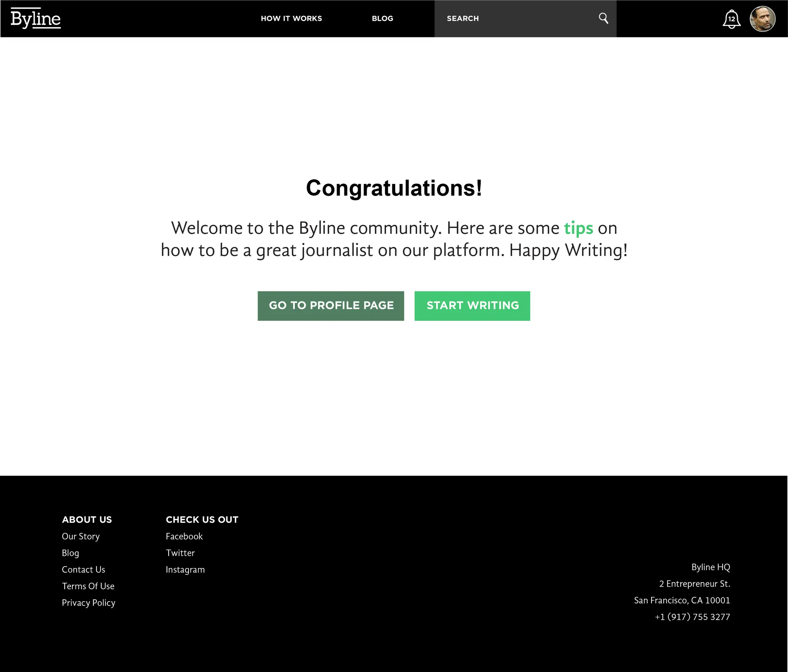Viewport: 788px width, 672px height.
Task: Open the Blog item in the top navigation
Action: (382, 18)
